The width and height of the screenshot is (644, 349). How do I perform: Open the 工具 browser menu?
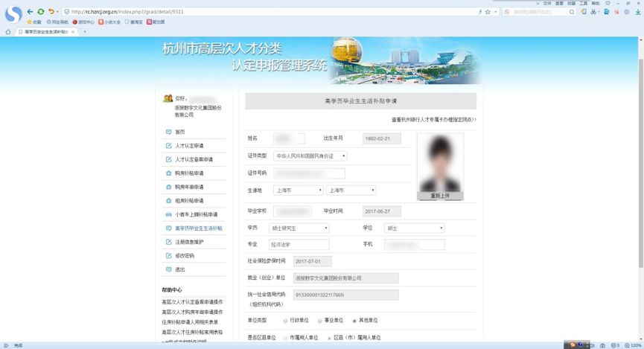583,3
